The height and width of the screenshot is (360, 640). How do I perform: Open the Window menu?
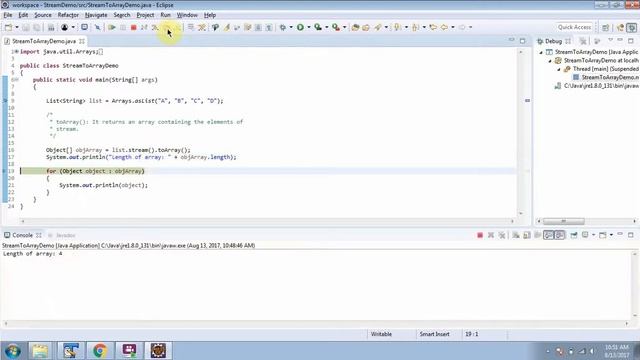point(187,15)
